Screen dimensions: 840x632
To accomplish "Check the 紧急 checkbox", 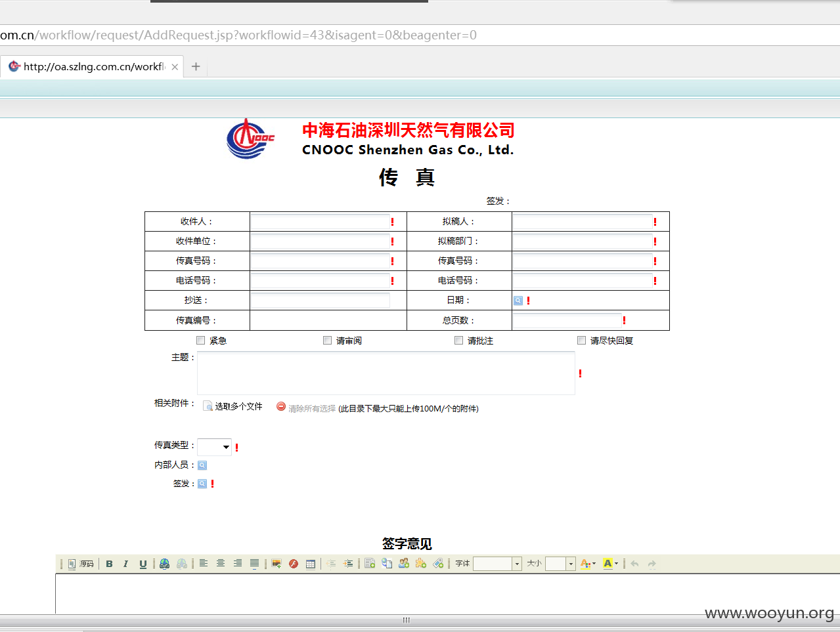I will (201, 340).
